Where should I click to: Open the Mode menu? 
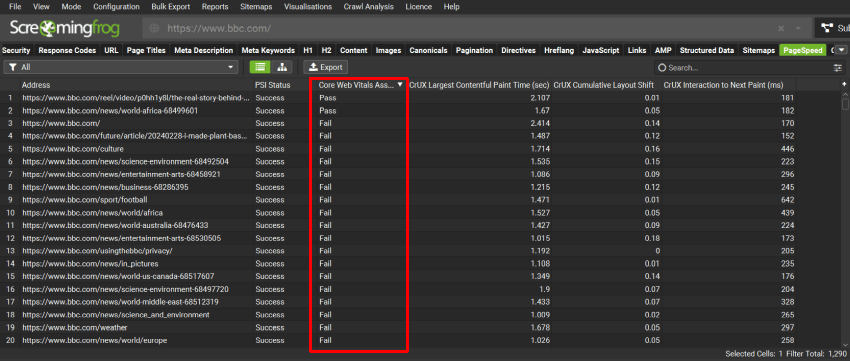pos(71,7)
